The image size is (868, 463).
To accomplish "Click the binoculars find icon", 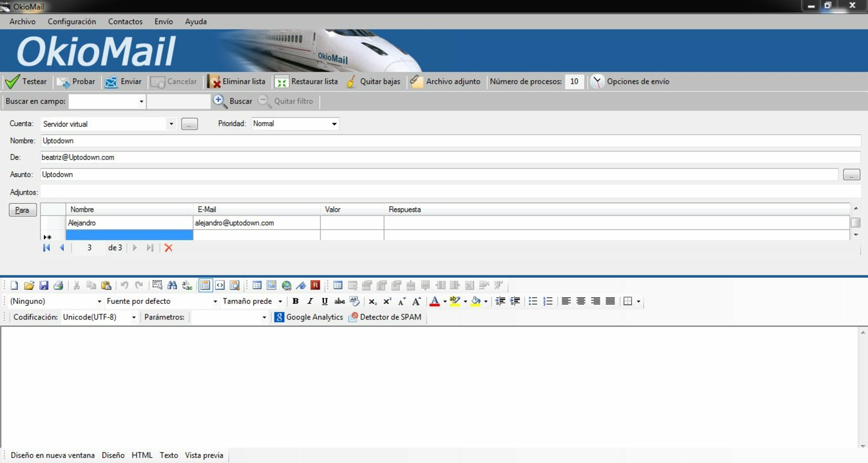I will 172,285.
